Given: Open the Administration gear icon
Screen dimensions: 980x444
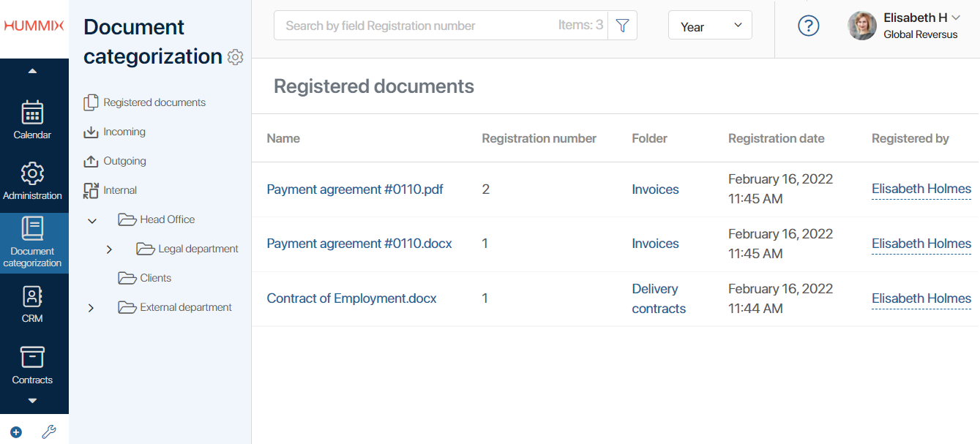Looking at the screenshot, I should 32,174.
